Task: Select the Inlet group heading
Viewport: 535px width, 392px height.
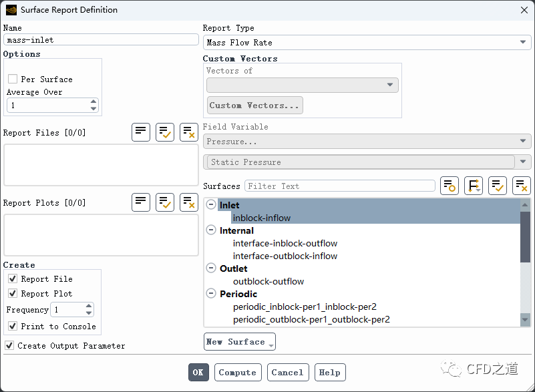Action: (229, 205)
